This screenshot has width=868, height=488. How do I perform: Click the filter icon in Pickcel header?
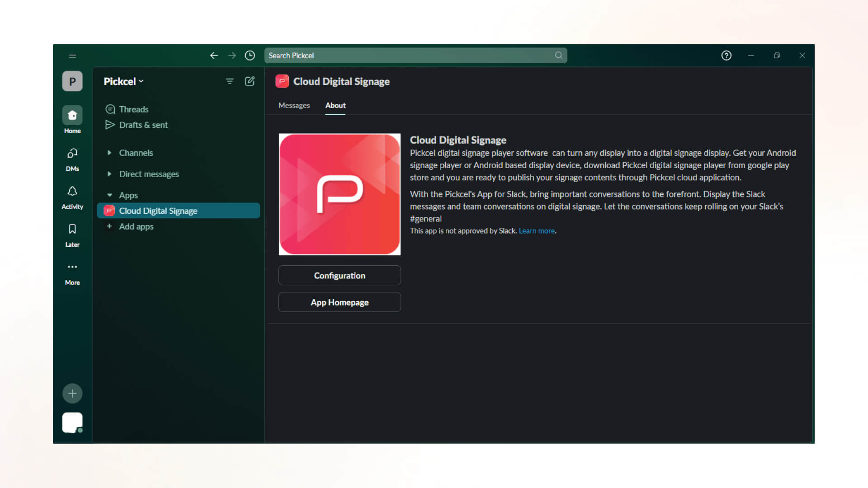coord(230,81)
